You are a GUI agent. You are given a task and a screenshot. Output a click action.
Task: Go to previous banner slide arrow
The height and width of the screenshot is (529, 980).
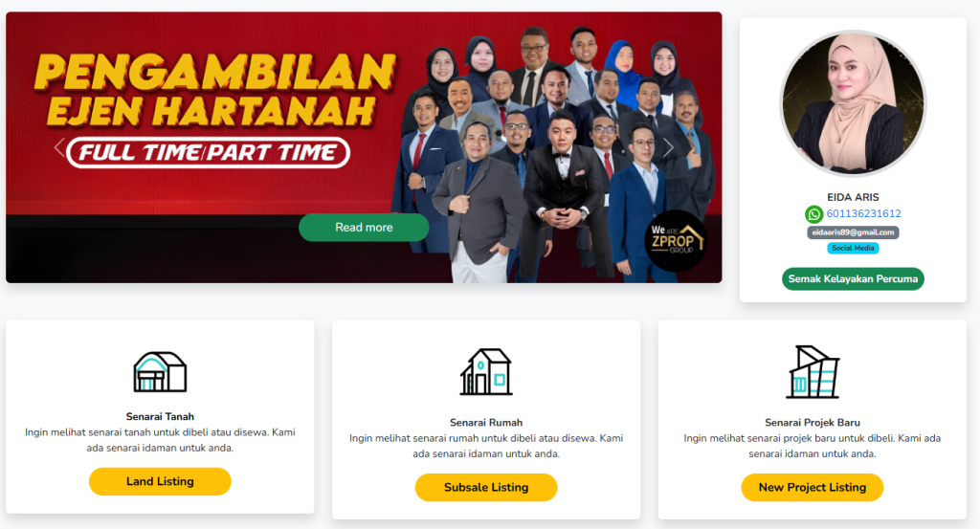(59, 148)
